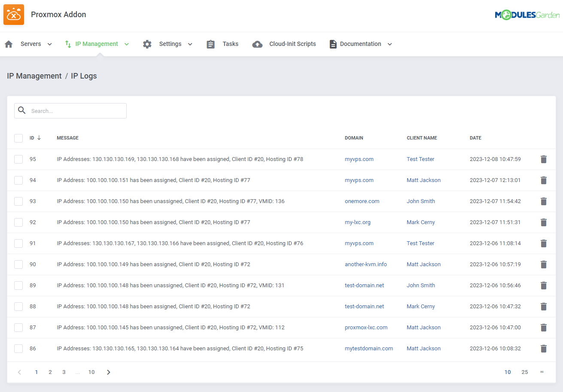This screenshot has height=392, width=563.
Task: Expand the IP Management dropdown chevron
Action: [x=126, y=44]
